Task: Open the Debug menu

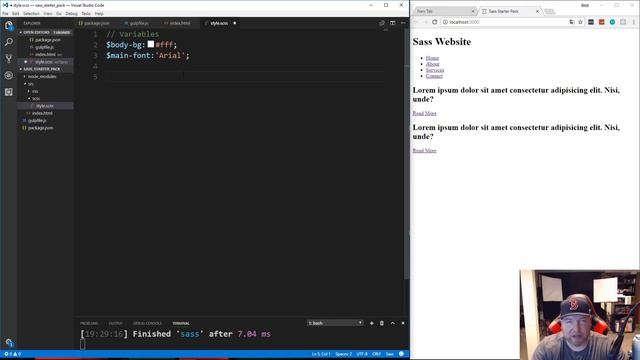Action: pos(71,13)
